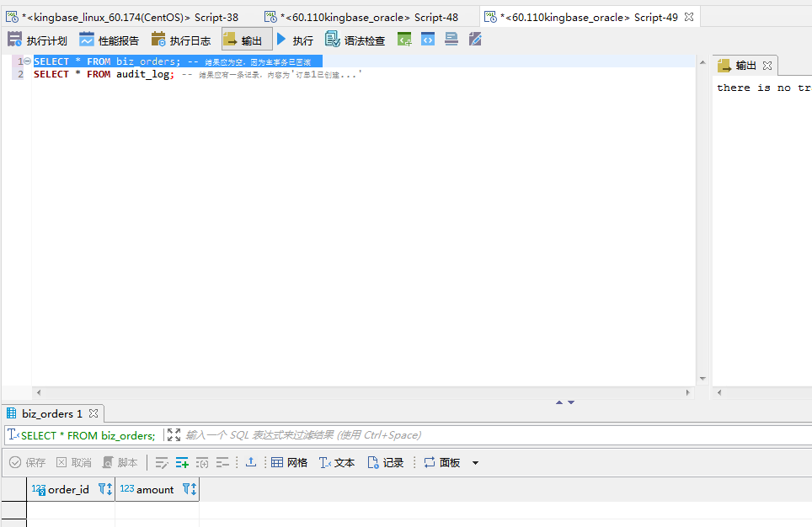Click the export results upload arrow icon
The width and height of the screenshot is (812, 527).
click(250, 462)
